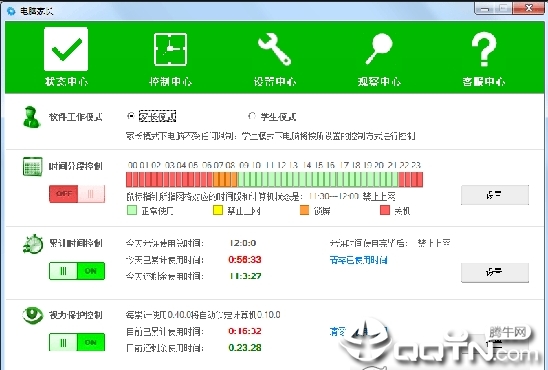
Task: Click the orange hour block in timeline bar
Action: 225,180
